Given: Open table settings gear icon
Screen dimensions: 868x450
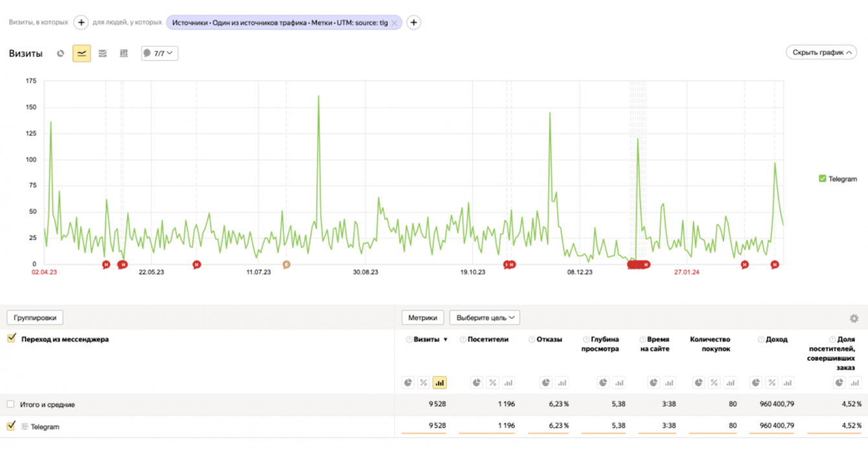Looking at the screenshot, I should click(854, 318).
